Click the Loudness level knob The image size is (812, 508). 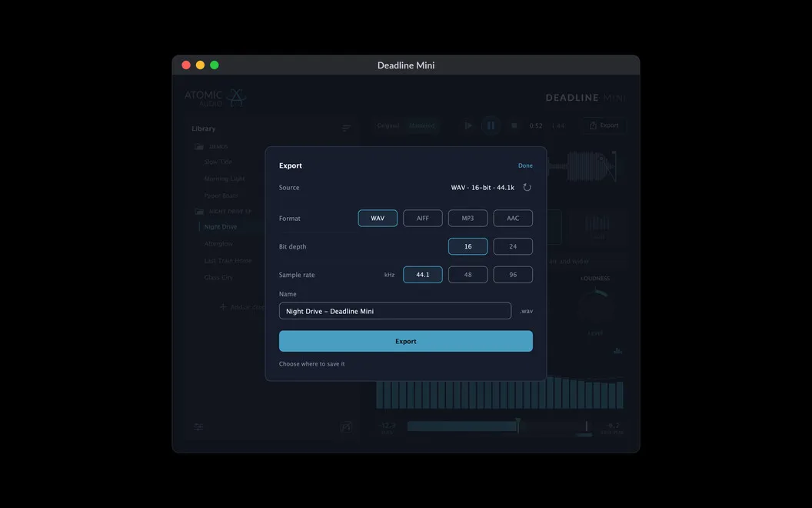point(595,308)
